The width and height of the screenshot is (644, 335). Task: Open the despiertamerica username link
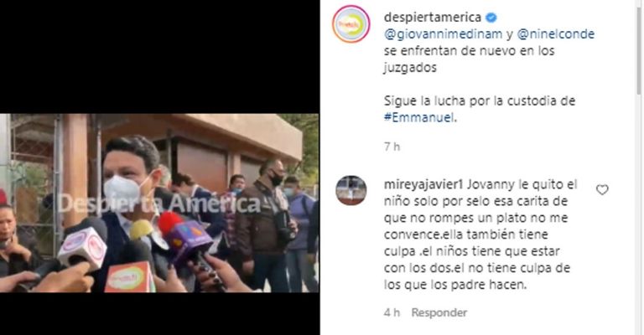pos(433,18)
